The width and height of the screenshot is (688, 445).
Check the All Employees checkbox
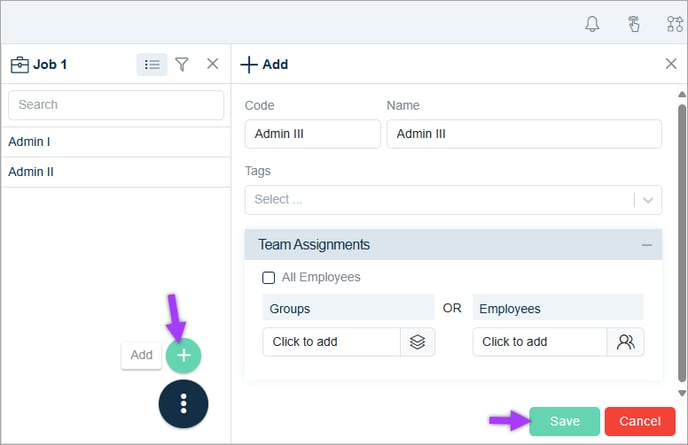click(x=269, y=277)
